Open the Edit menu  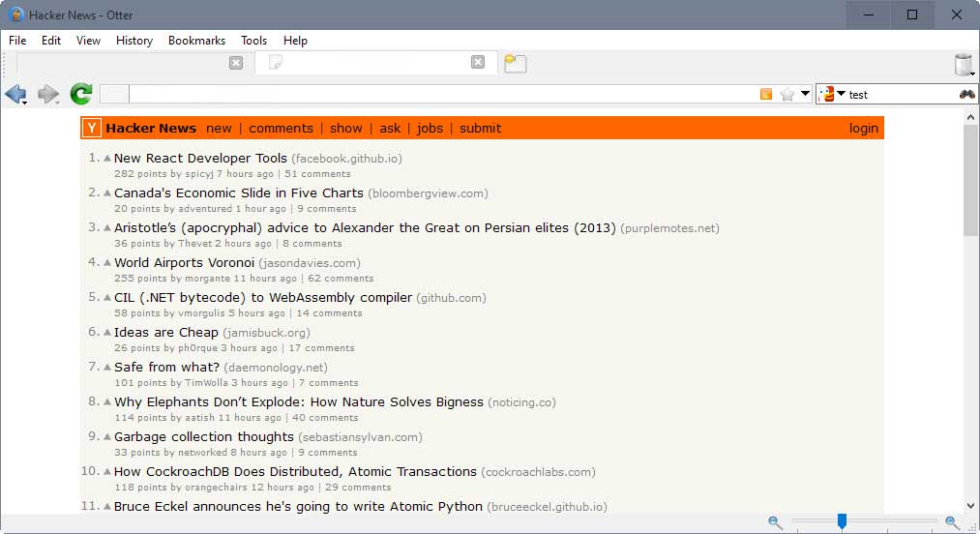(x=51, y=40)
